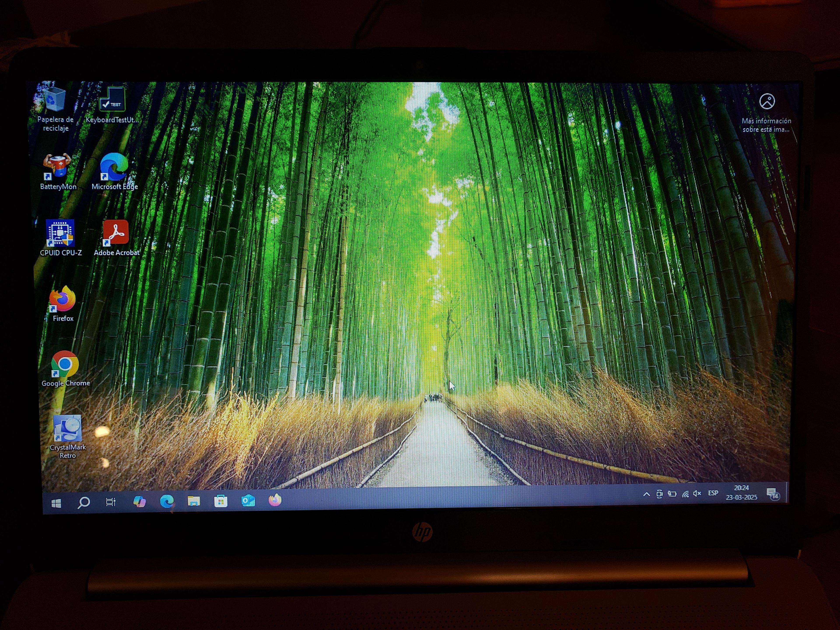Open the Papelera de reciclaje icon
840x630 pixels.
click(x=55, y=100)
